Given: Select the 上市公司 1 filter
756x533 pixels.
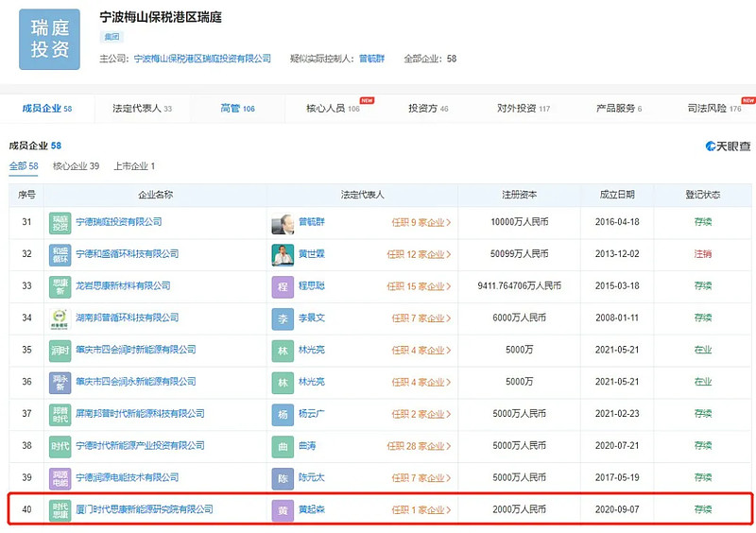Looking at the screenshot, I should click(134, 166).
